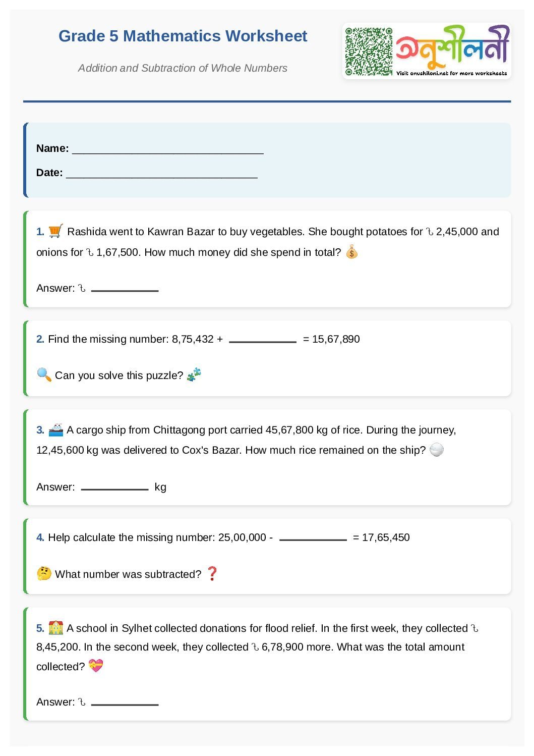Click the magnifying glass emoji

[x=44, y=374]
